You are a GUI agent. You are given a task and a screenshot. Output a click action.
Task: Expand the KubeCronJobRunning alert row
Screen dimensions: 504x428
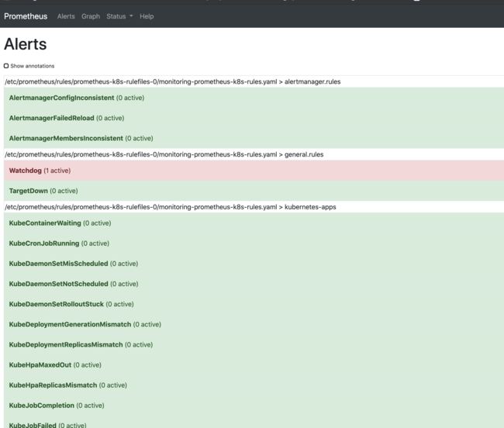click(x=254, y=243)
